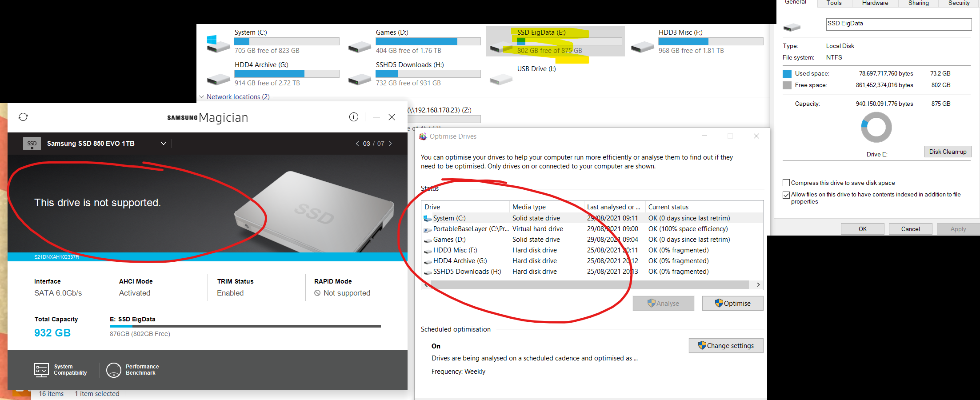The height and width of the screenshot is (400, 980).
Task: Sort by the Current status column header
Action: click(705, 207)
